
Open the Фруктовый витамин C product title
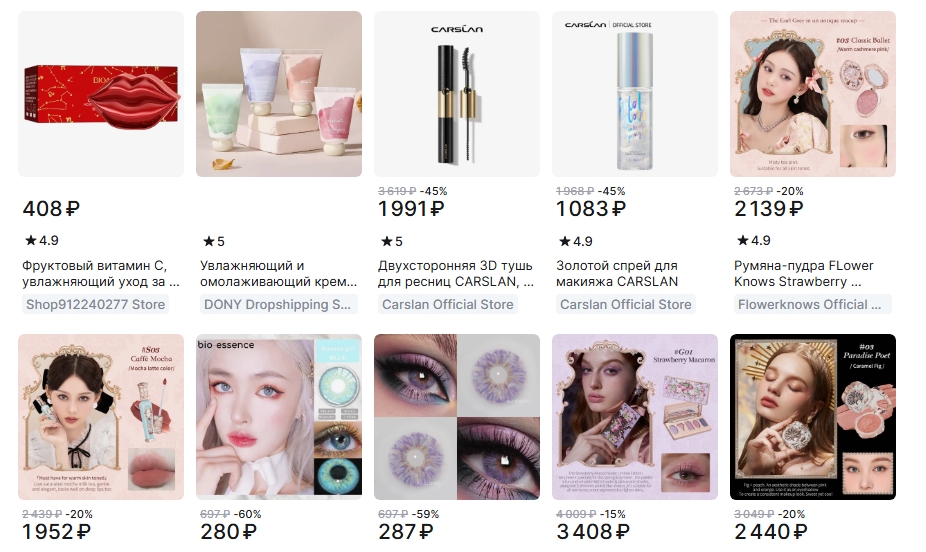[101, 273]
